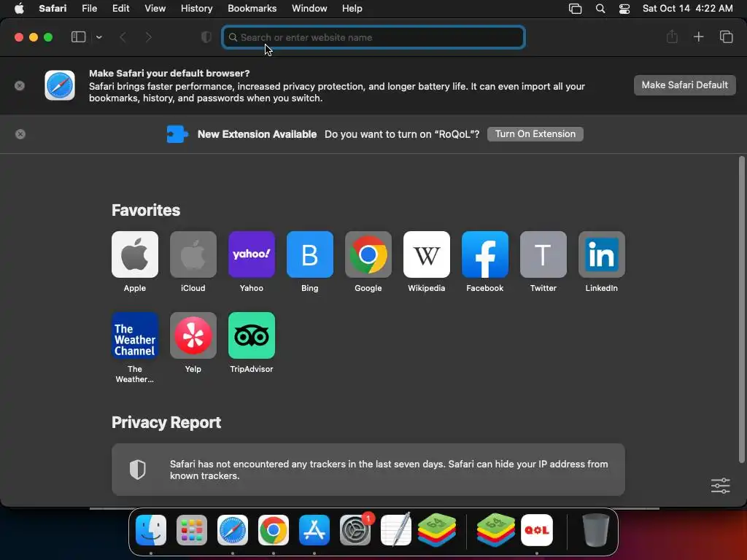This screenshot has height=560, width=747.
Task: Open Spotlight search in menu bar
Action: click(600, 9)
